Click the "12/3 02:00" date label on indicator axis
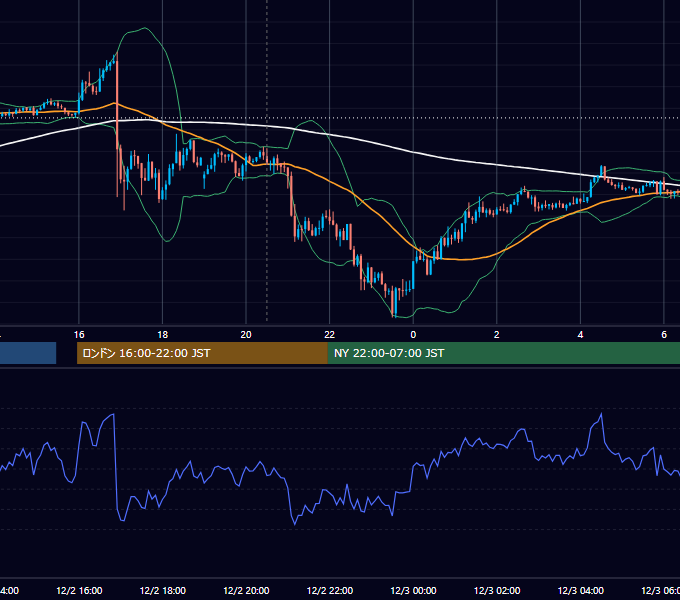This screenshot has width=680, height=600. (x=497, y=590)
